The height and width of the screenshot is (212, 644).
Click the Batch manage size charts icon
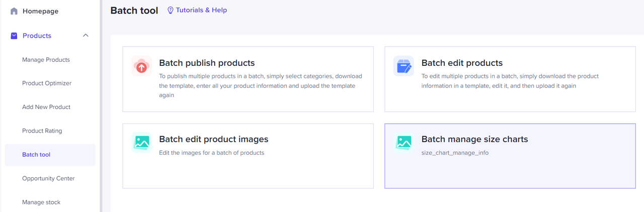click(x=404, y=143)
